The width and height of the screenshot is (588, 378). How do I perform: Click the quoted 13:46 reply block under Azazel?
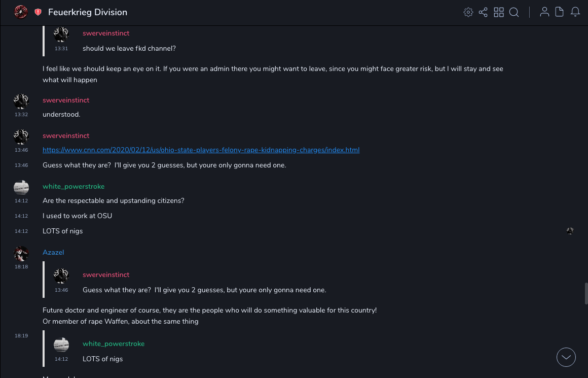[203, 283]
